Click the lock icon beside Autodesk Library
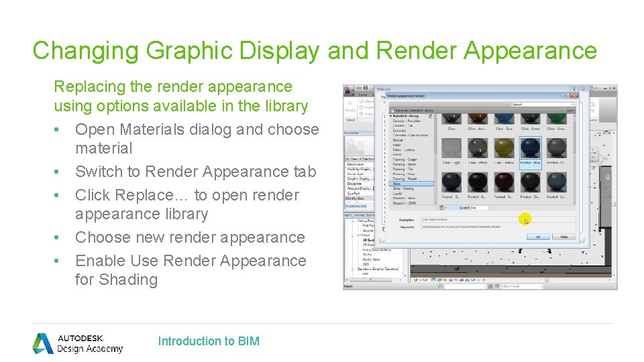644x362 pixels. click(x=430, y=116)
